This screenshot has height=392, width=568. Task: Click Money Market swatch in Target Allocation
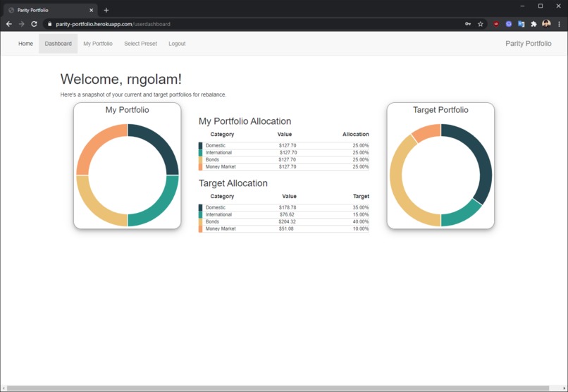coord(200,229)
